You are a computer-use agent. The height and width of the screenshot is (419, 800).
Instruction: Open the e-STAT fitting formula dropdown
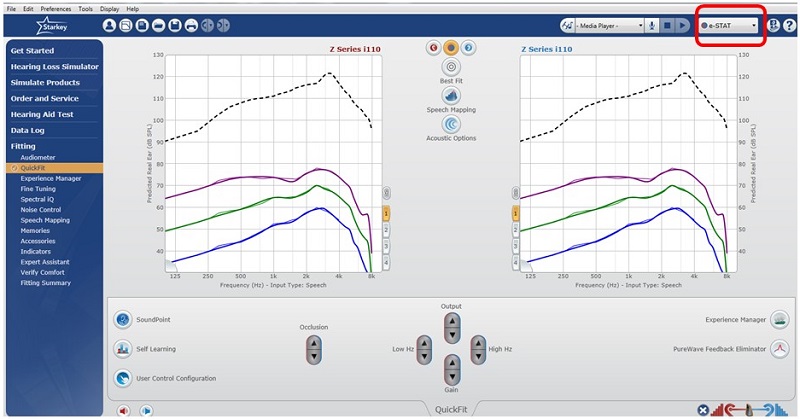coord(729,26)
